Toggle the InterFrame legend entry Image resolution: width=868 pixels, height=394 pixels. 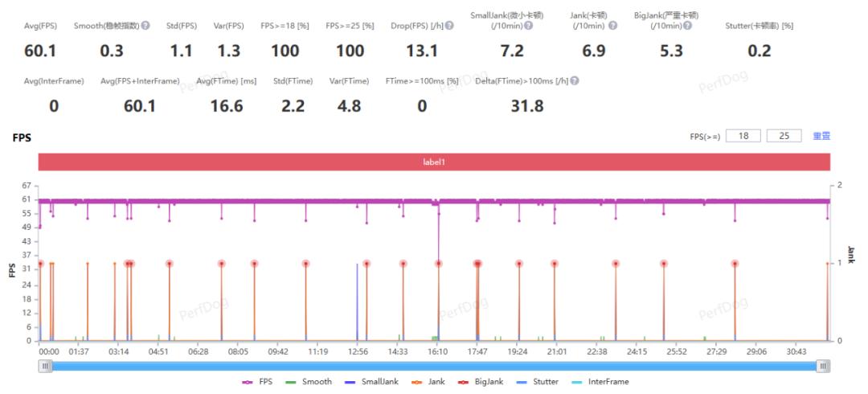[x=600, y=382]
